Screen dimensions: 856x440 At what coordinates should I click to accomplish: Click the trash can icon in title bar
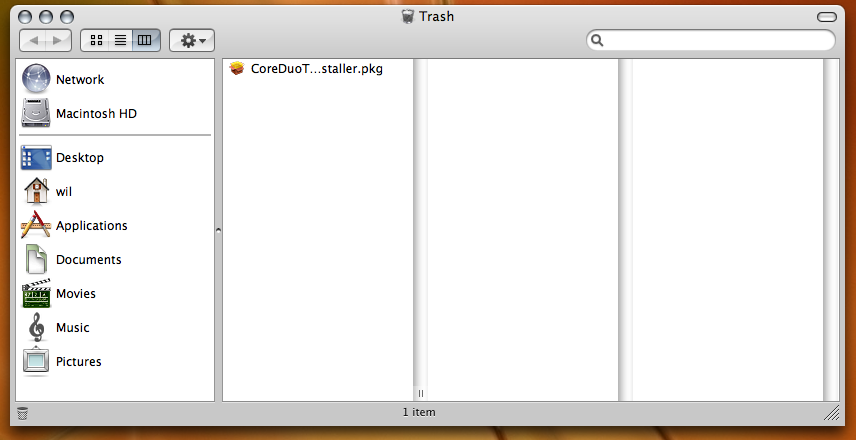407,16
